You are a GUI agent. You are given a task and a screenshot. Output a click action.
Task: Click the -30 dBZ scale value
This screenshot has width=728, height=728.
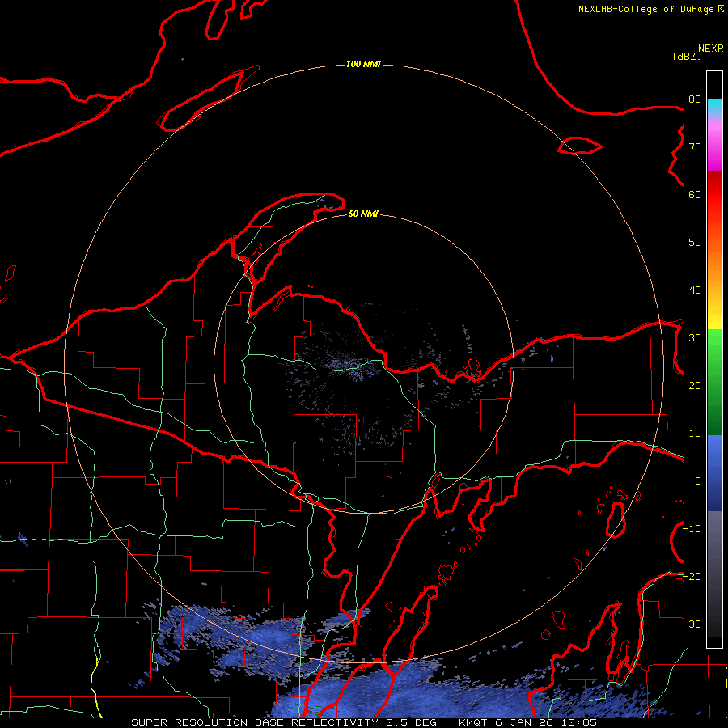[x=692, y=624]
